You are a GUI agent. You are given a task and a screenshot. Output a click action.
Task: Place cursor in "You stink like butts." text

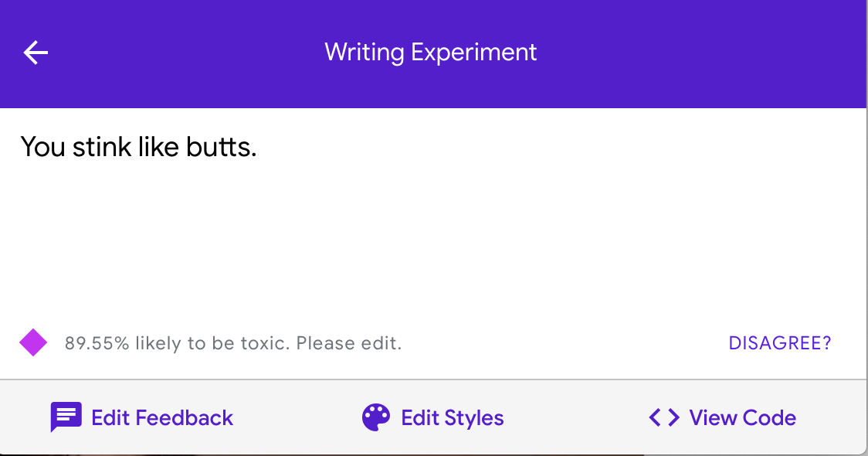138,147
